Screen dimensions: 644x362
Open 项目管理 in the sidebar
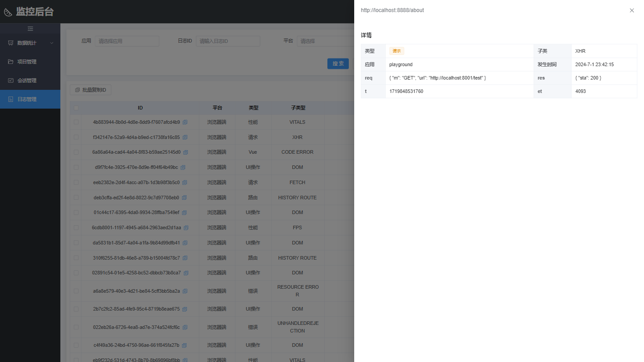(x=30, y=62)
